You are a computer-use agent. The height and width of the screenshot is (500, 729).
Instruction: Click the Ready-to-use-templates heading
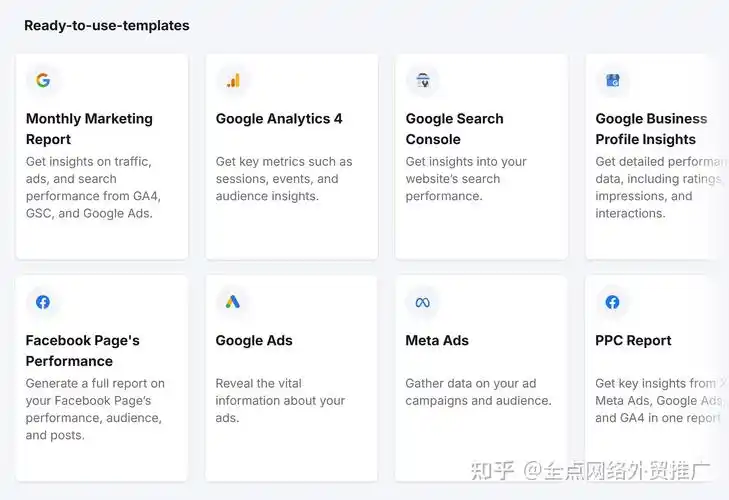107,25
